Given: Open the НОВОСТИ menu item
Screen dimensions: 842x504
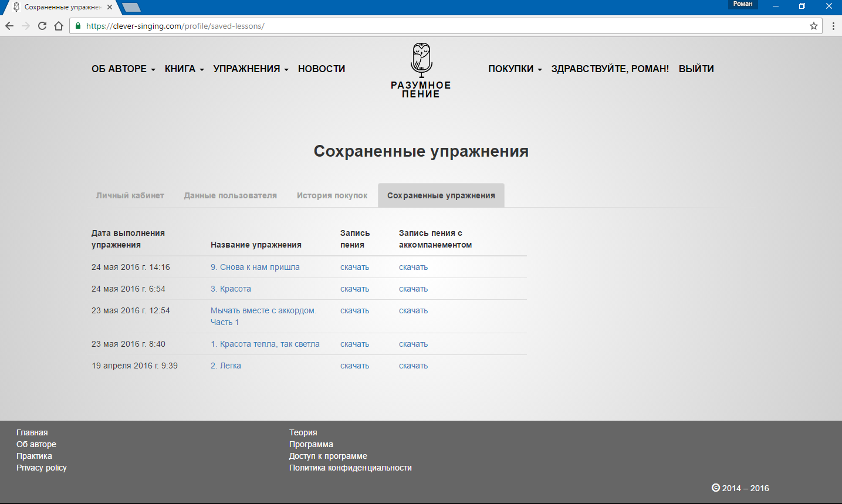Looking at the screenshot, I should pyautogui.click(x=322, y=69).
